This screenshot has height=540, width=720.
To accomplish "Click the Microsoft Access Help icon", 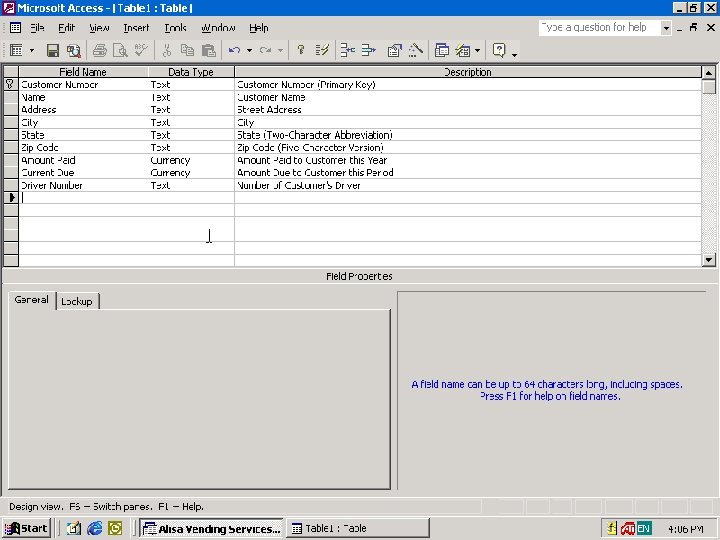I will click(x=499, y=50).
